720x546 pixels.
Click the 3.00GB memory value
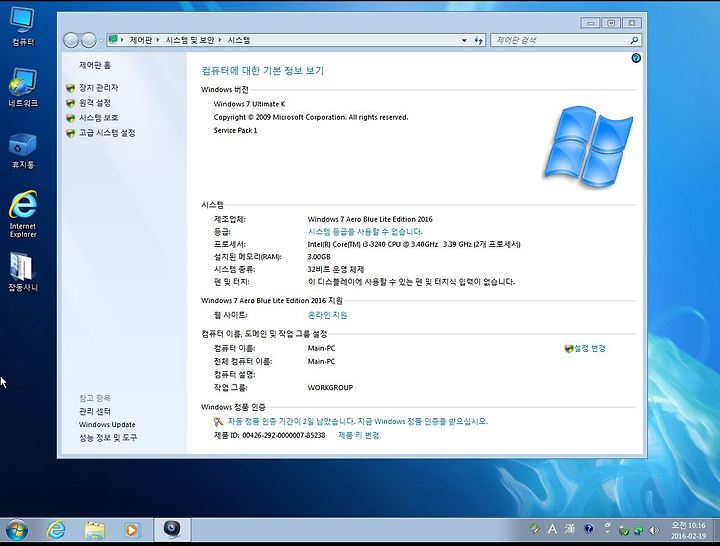(319, 257)
